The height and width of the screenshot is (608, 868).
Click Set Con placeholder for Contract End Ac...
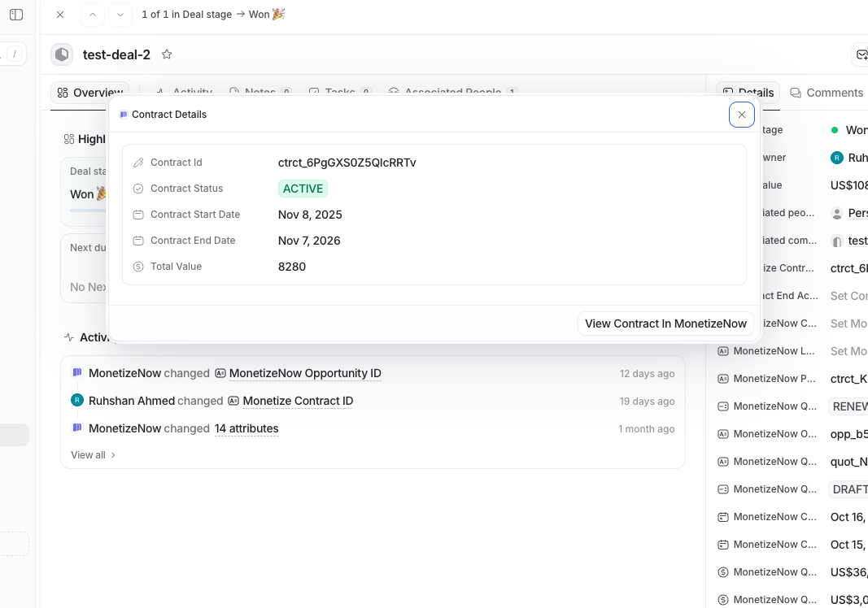click(849, 295)
